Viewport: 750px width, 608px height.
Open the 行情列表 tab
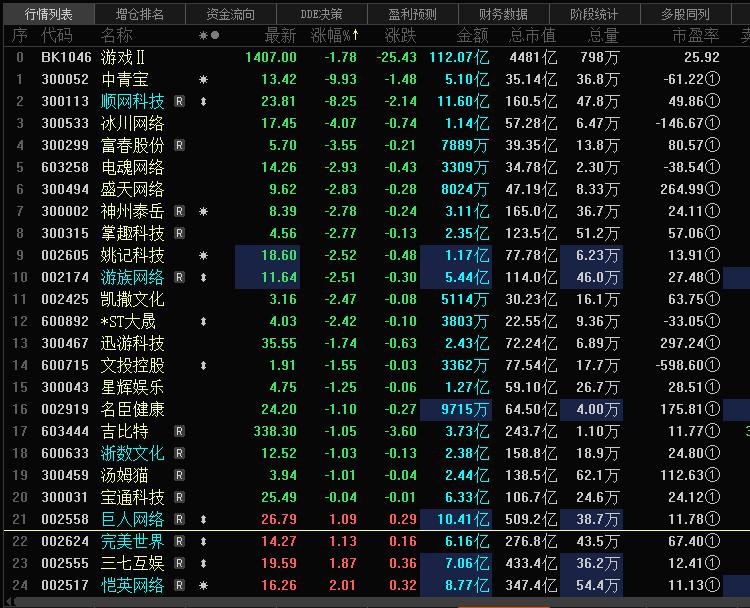coord(48,14)
